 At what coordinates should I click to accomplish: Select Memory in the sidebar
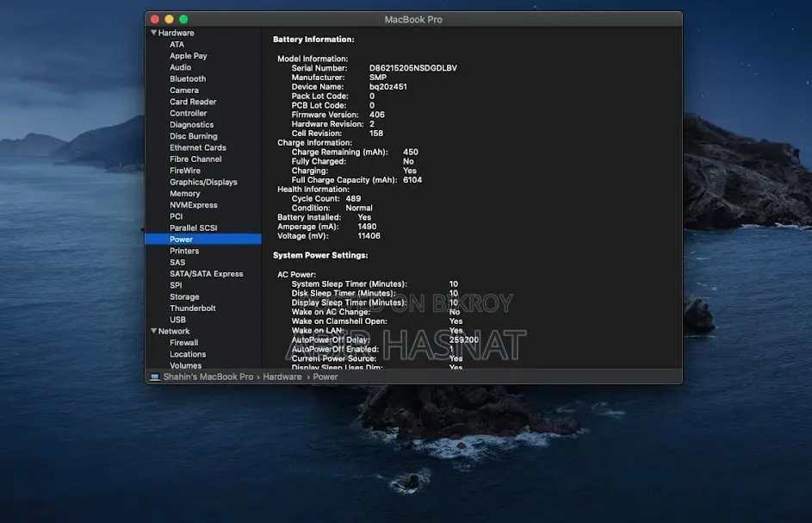coord(184,193)
